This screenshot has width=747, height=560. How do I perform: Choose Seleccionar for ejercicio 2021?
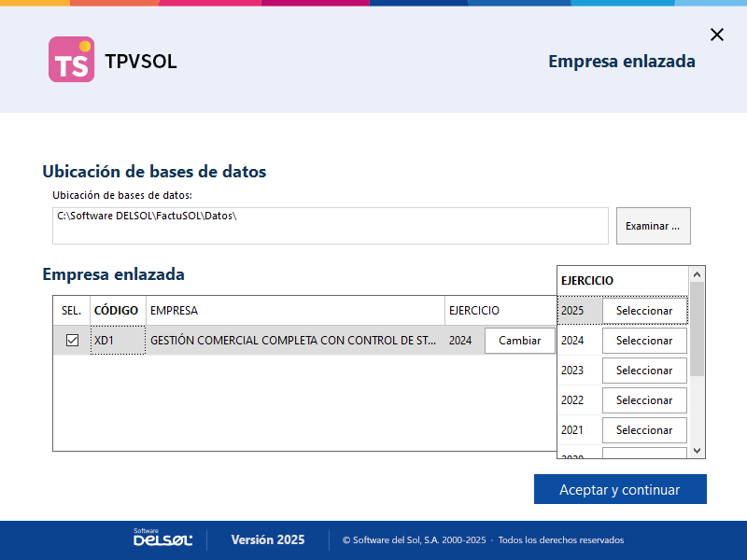[x=644, y=430]
